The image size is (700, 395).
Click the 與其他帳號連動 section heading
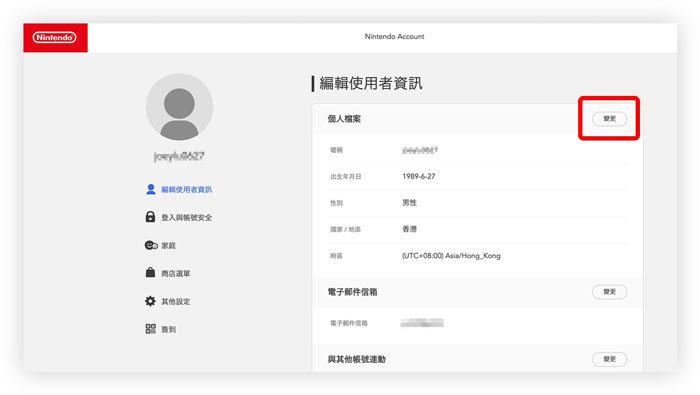357,359
